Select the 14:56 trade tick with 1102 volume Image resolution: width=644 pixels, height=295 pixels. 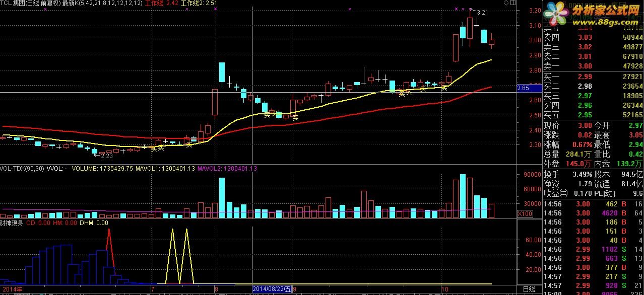593,249
